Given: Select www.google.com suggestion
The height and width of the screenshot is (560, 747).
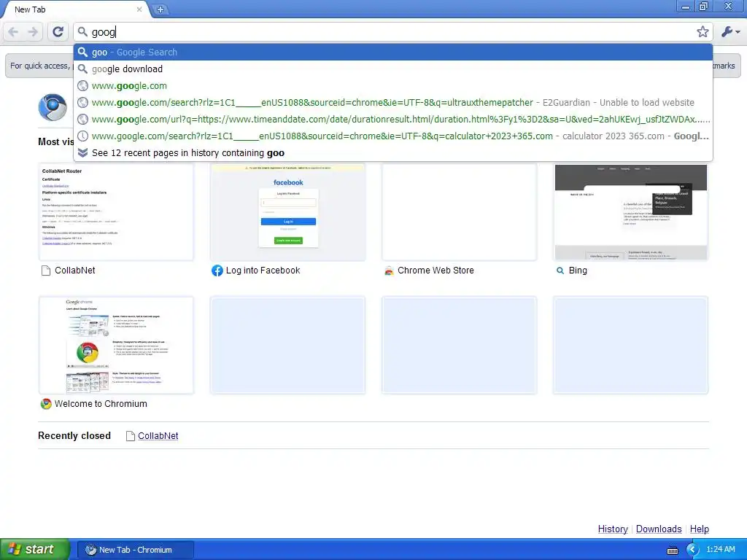Looking at the screenshot, I should 393,86.
